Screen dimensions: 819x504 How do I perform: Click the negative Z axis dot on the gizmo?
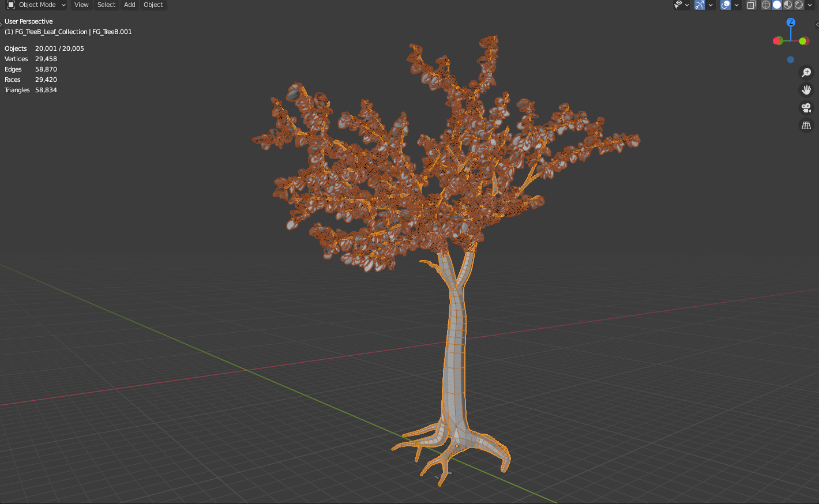[x=791, y=59]
